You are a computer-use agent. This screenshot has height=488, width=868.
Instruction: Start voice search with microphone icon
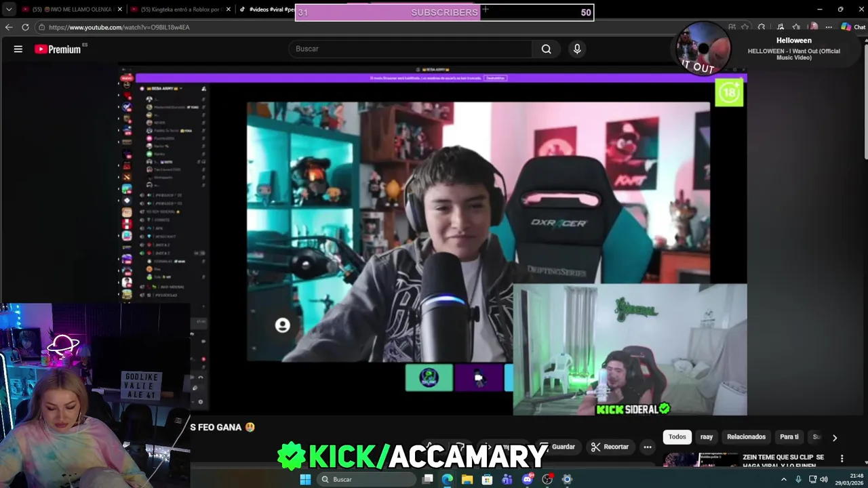(577, 49)
